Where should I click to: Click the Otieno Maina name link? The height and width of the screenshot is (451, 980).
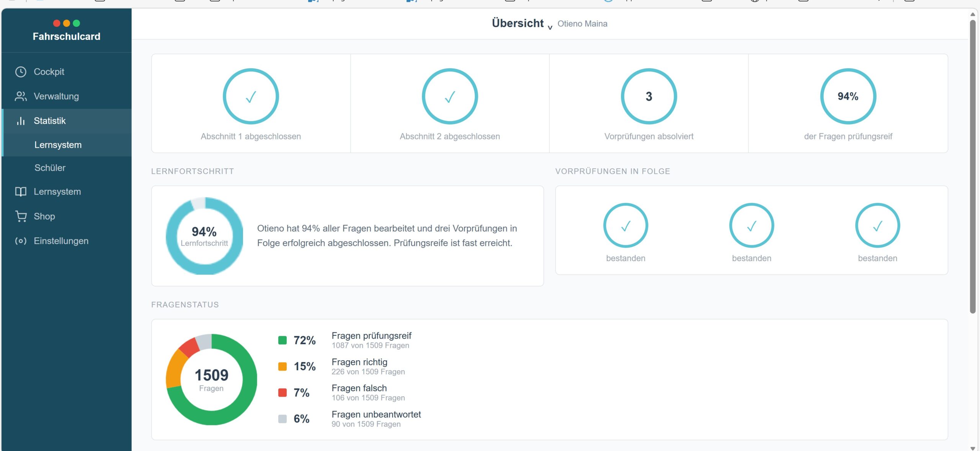(x=582, y=24)
